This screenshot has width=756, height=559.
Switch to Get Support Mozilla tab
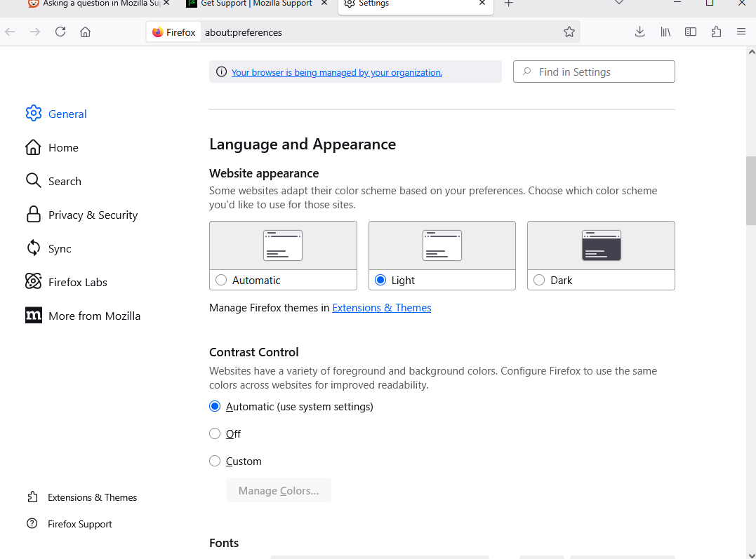point(256,4)
